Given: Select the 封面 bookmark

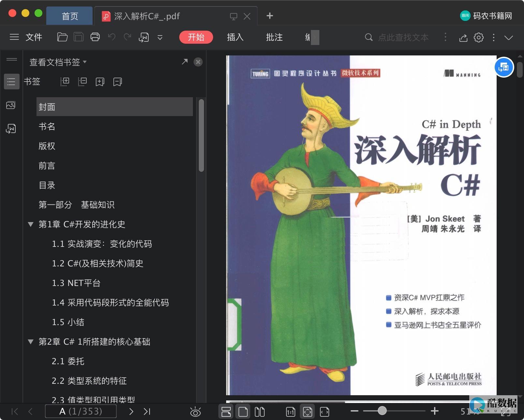Looking at the screenshot, I should coord(115,107).
